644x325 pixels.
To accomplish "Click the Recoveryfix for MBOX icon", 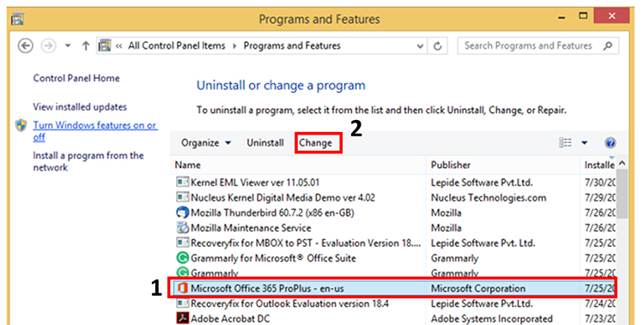I will 182,243.
